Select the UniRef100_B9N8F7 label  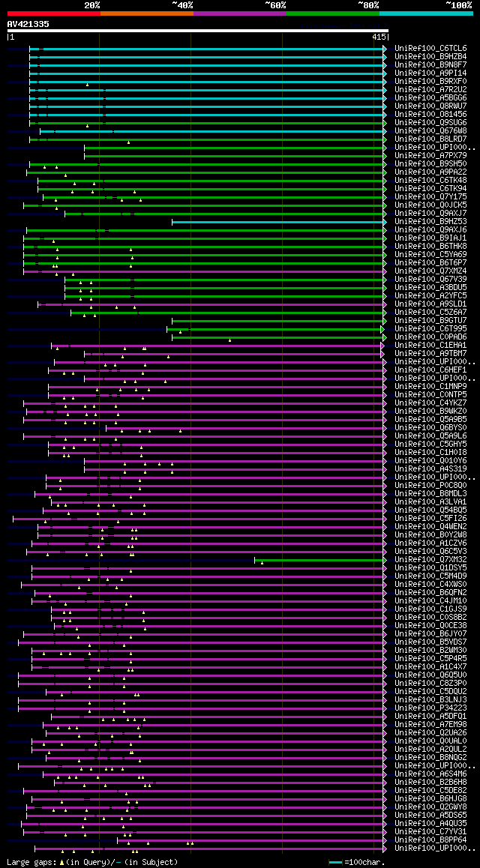coord(430,64)
